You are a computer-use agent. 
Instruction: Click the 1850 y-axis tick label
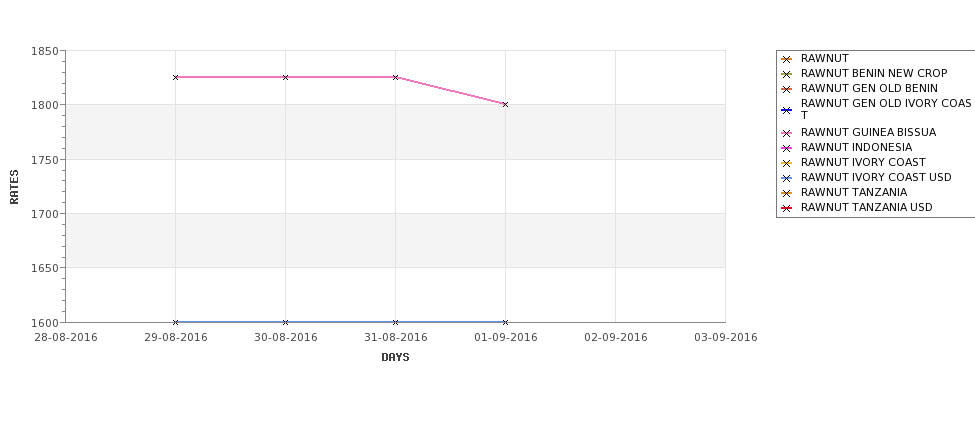tap(45, 51)
